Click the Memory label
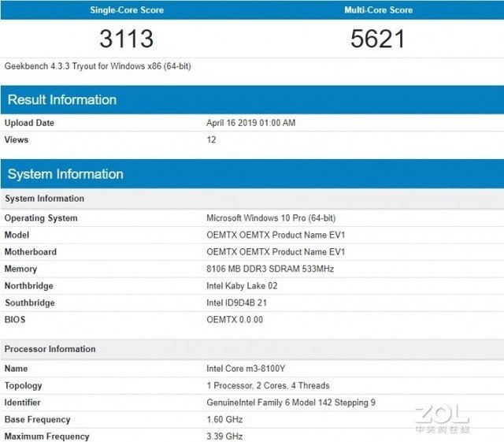 tap(20, 269)
